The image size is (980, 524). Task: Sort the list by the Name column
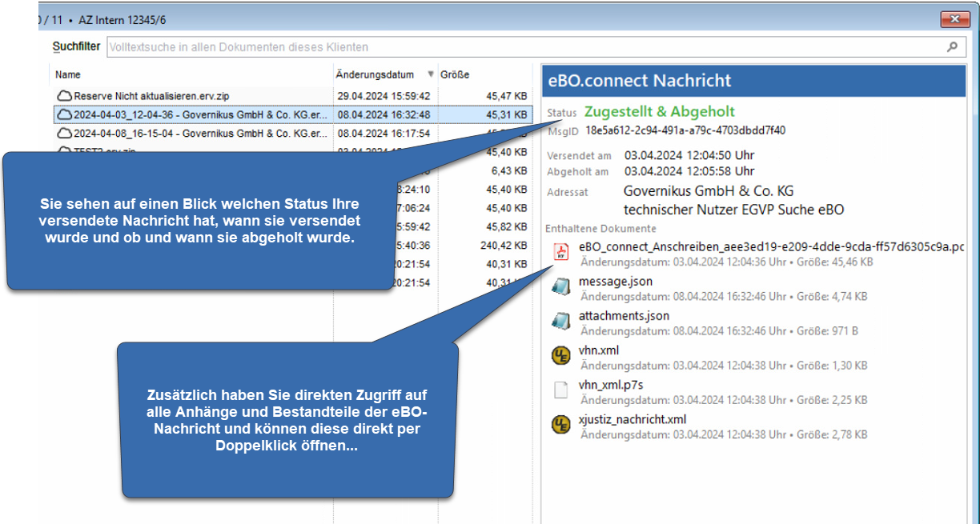[68, 74]
